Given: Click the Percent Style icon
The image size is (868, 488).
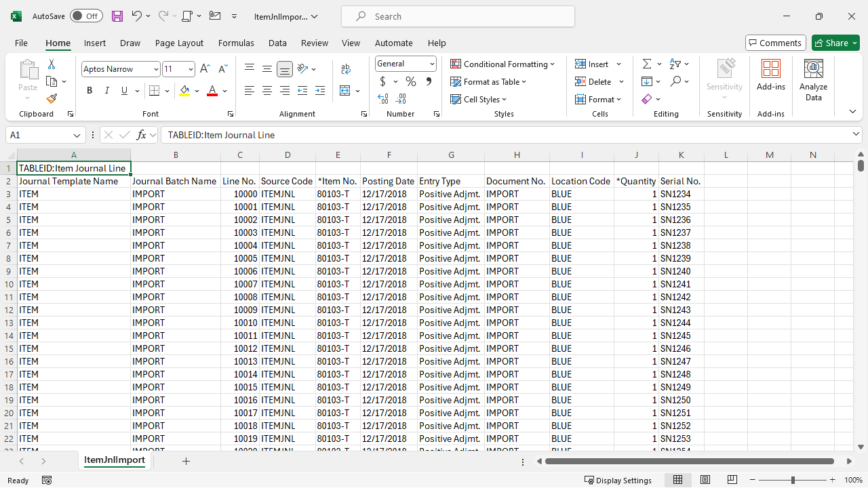Looking at the screenshot, I should pos(410,81).
